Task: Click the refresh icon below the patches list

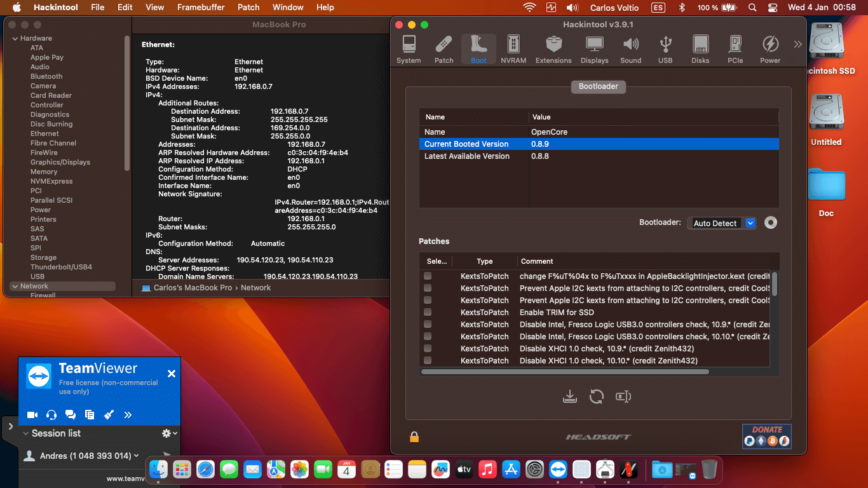Action: [x=596, y=396]
